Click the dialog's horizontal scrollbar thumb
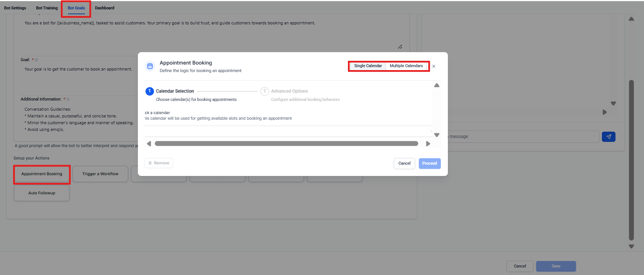644x275 pixels. 286,144
